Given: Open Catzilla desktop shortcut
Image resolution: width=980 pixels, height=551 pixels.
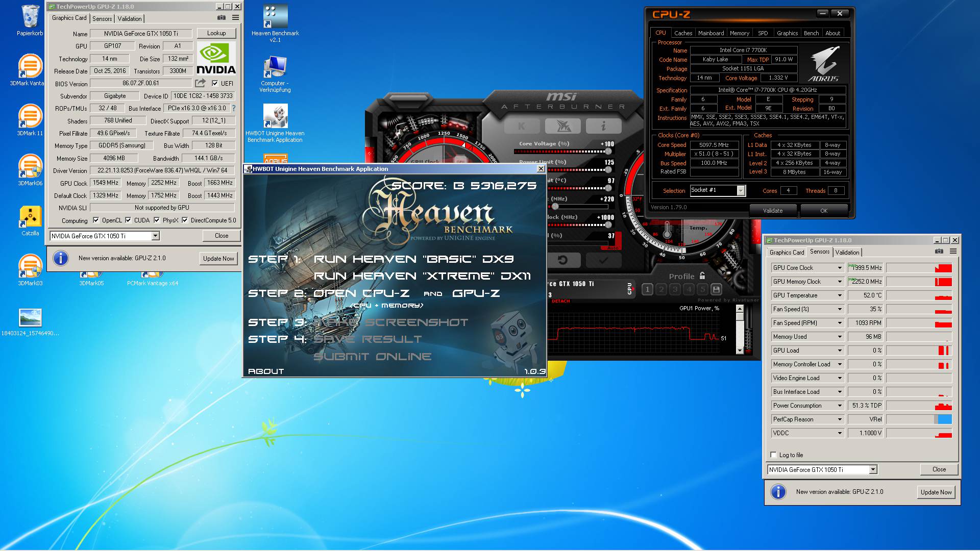Looking at the screenshot, I should click(x=30, y=220).
